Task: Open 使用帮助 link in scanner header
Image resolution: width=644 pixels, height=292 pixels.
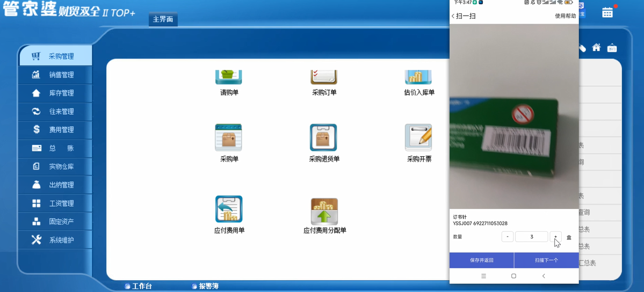Action: tap(565, 16)
